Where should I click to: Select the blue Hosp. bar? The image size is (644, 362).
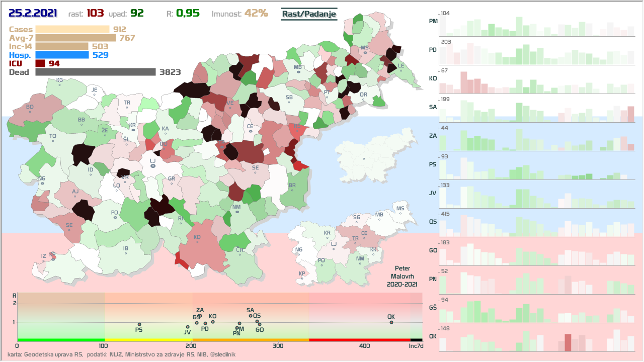[62, 55]
